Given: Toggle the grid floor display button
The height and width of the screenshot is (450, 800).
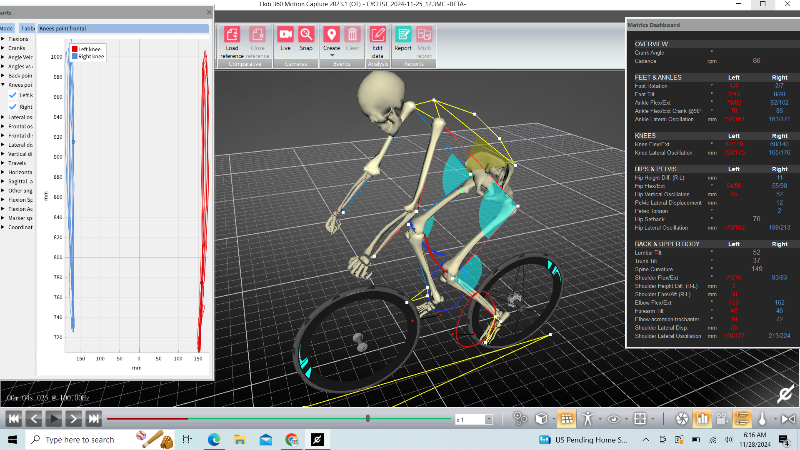Looking at the screenshot, I should click(566, 419).
